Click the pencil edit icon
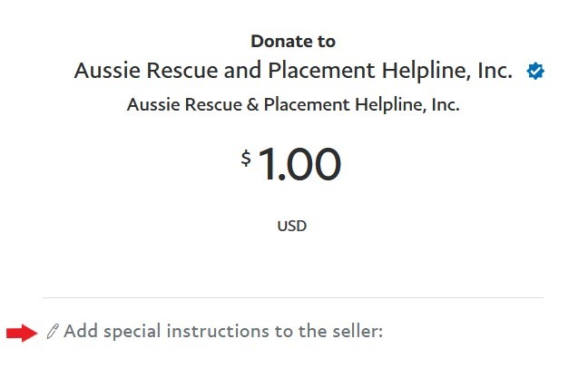The height and width of the screenshot is (378, 588). (53, 332)
